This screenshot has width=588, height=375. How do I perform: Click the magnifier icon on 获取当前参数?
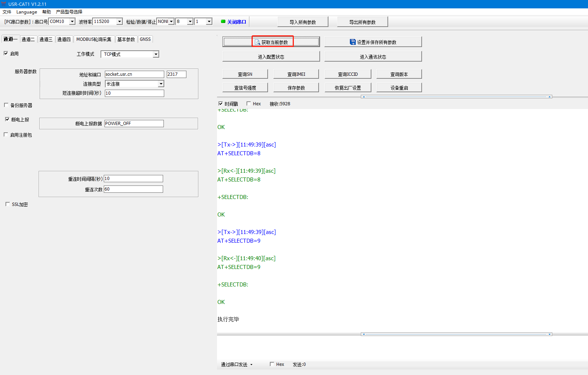click(x=257, y=42)
